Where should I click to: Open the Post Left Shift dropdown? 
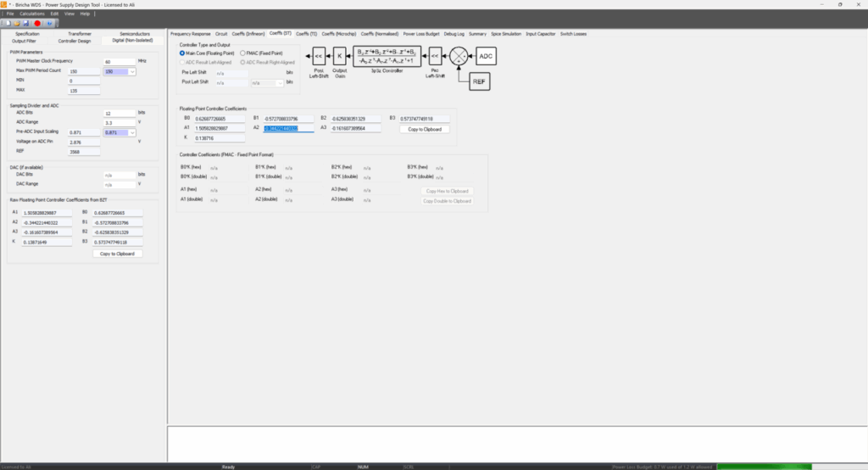(x=279, y=82)
